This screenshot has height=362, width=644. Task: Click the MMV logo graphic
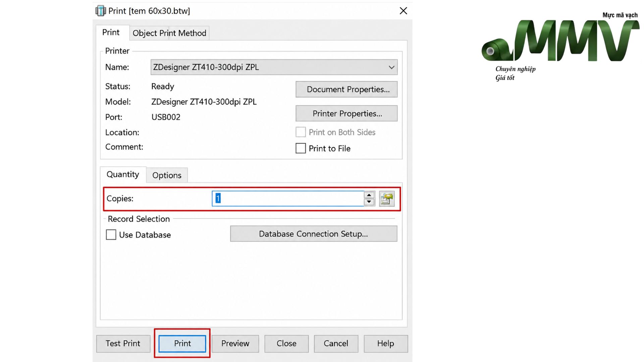(560, 40)
